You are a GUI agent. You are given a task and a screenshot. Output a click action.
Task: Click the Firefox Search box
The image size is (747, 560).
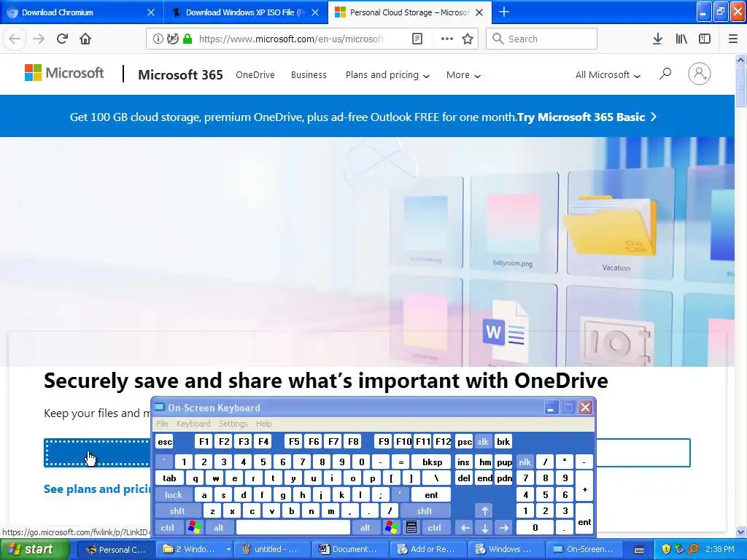pyautogui.click(x=542, y=39)
